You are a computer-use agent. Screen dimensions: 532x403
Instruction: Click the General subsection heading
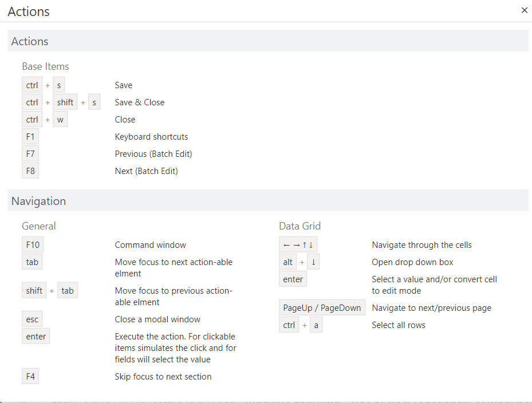point(39,226)
